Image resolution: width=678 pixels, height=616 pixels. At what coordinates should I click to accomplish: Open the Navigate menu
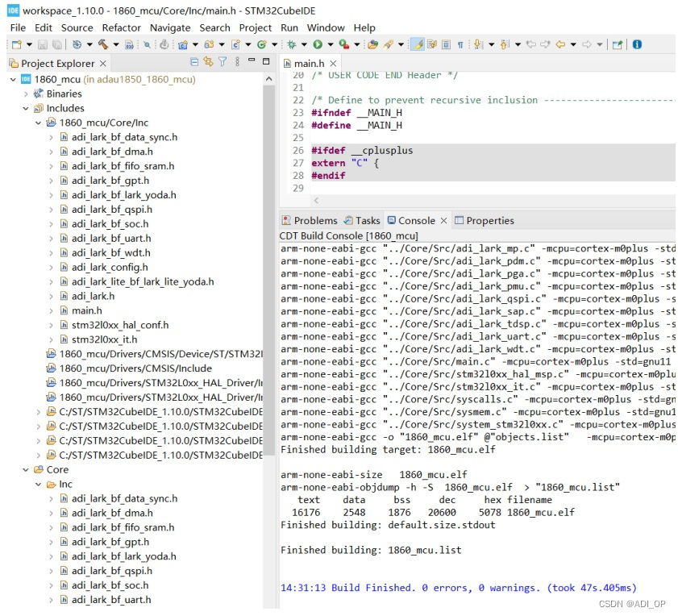point(170,27)
